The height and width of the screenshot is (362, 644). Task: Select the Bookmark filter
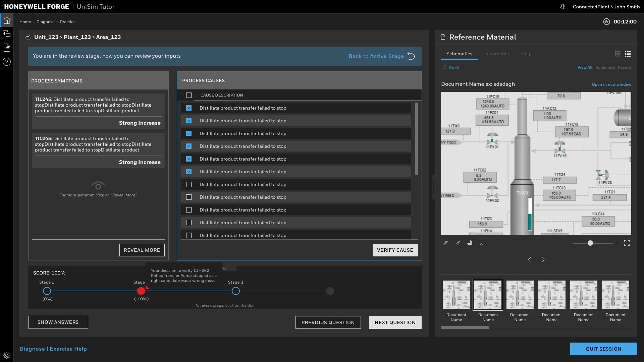[605, 67]
